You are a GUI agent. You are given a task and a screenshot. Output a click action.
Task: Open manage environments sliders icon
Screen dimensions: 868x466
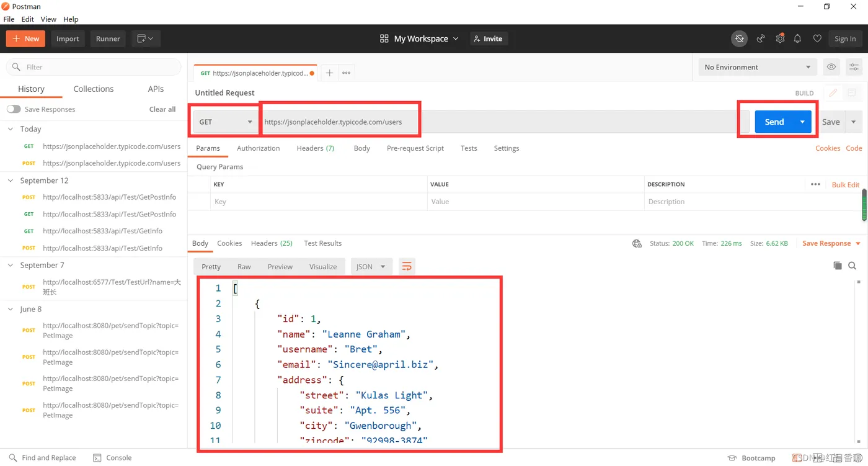coord(854,67)
